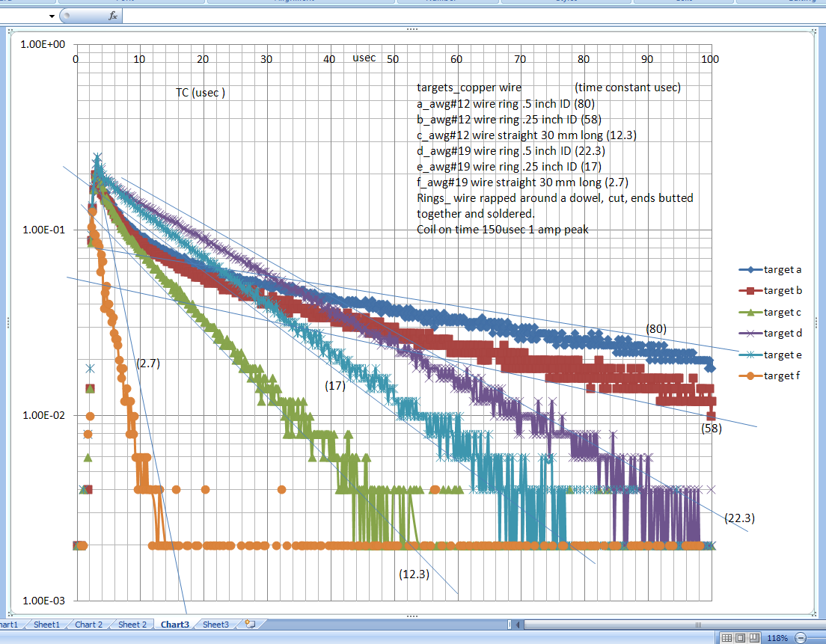Click the '(time constant usec)' text
The height and width of the screenshot is (644, 826).
[x=628, y=88]
